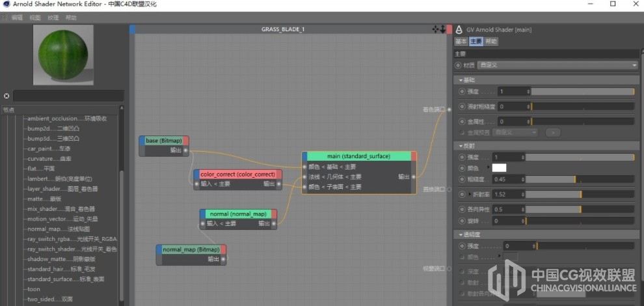
Task: Click the 颜色 < 子表面 < 主要 input port
Action: point(304,187)
